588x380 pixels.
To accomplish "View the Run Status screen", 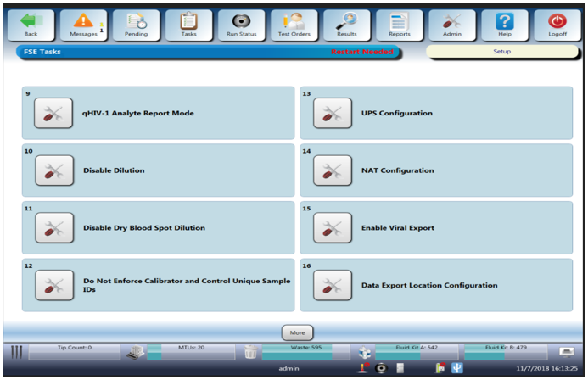I will point(242,25).
